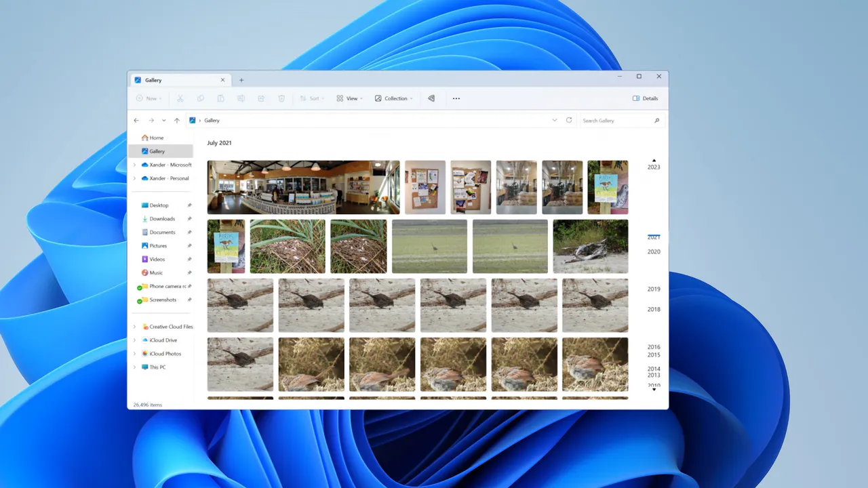
Task: Jump to 2019 on the timeline
Action: [654, 289]
